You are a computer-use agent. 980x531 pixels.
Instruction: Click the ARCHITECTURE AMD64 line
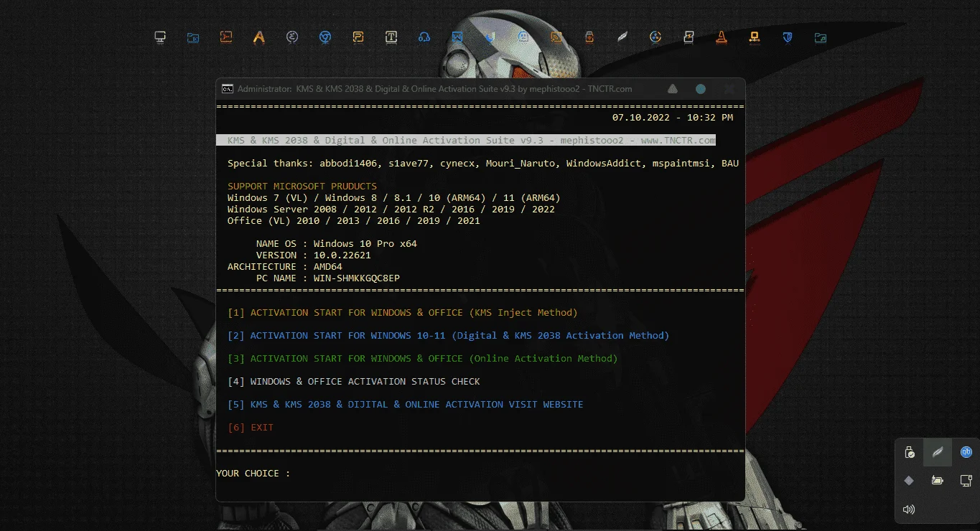click(x=285, y=267)
